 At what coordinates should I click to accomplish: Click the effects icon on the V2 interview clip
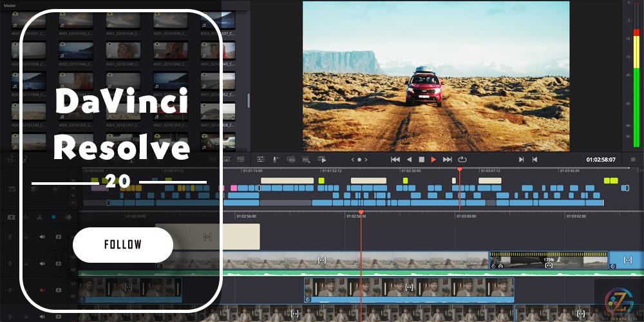308,299
